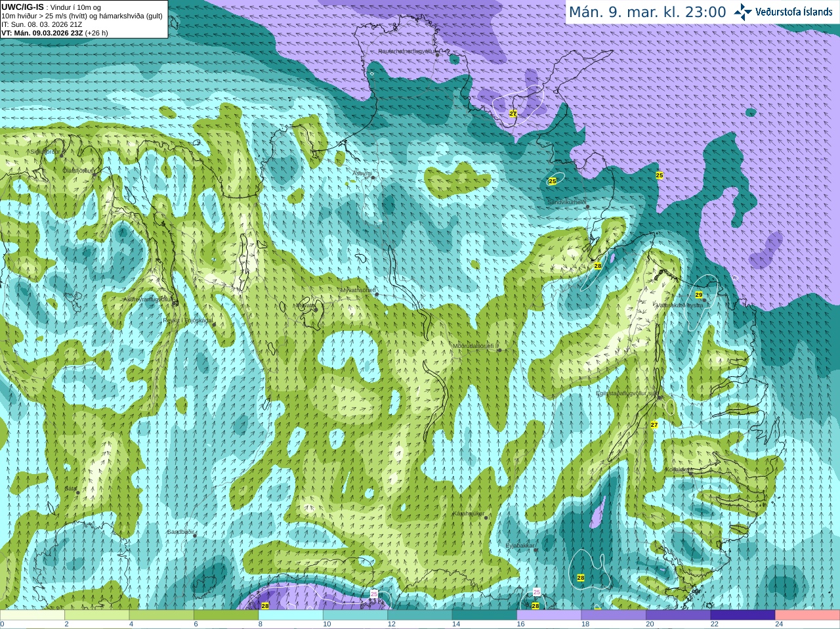Click the 20–22 m/s legend swatch
The height and width of the screenshot is (629, 840).
(x=679, y=615)
